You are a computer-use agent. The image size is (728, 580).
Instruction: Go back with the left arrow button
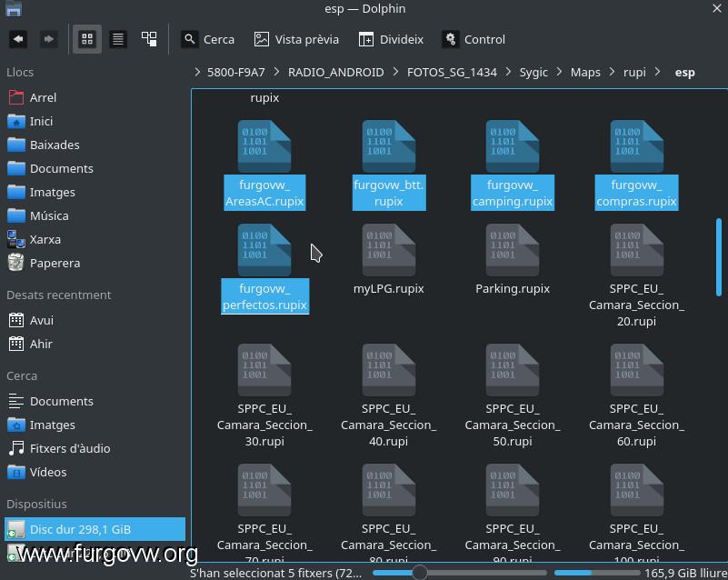tap(18, 39)
